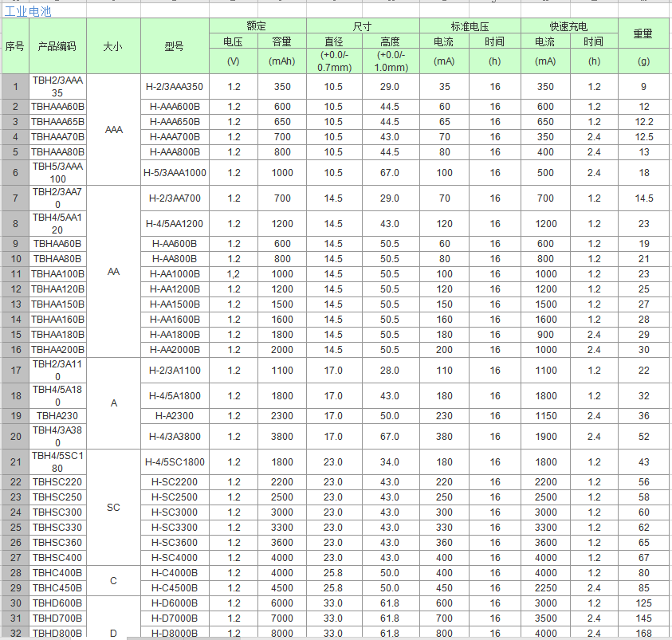Select model H-SC2500

tap(175, 497)
